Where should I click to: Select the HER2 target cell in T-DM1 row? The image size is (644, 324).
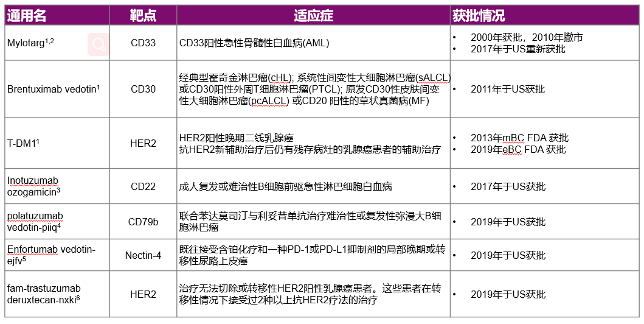pos(144,143)
